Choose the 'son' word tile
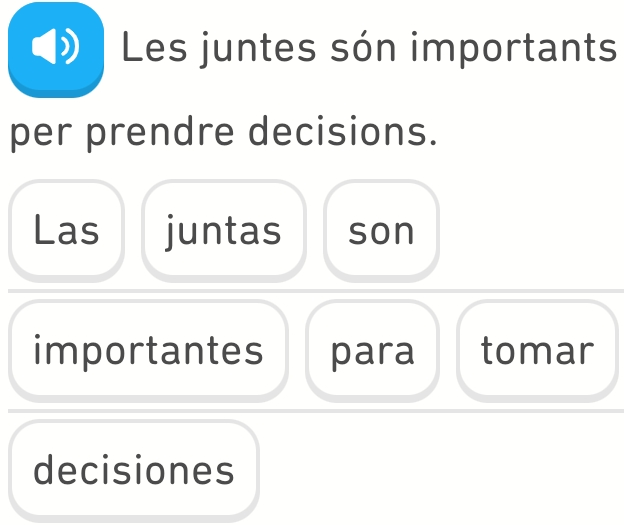 381,231
